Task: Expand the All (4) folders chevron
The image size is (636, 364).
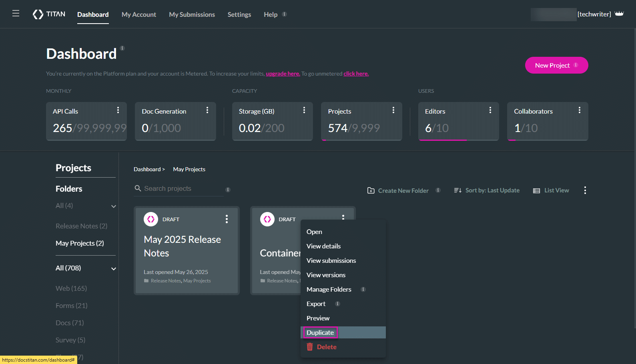Action: pos(114,206)
